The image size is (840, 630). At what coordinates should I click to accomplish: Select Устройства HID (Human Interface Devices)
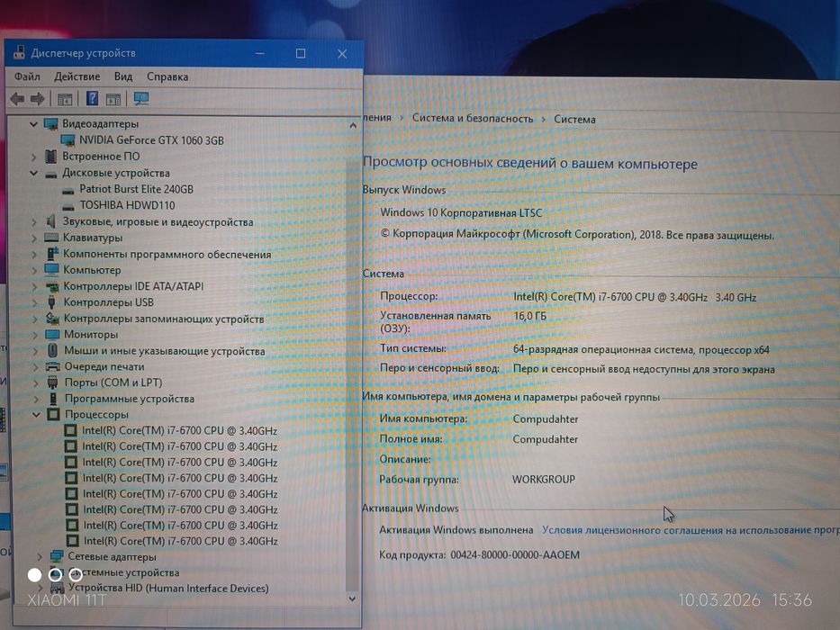[x=167, y=589]
